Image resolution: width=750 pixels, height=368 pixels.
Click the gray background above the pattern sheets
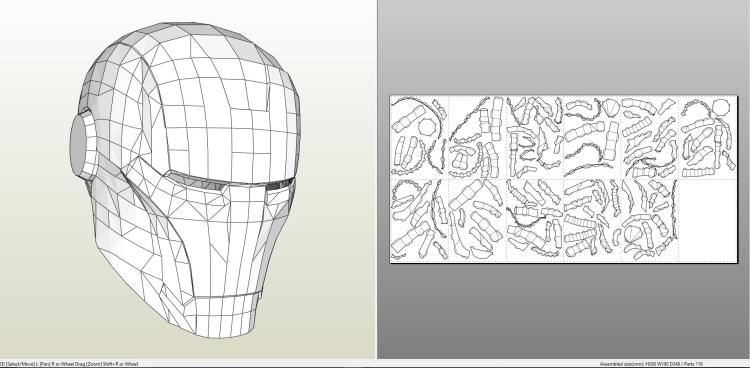tap(563, 48)
